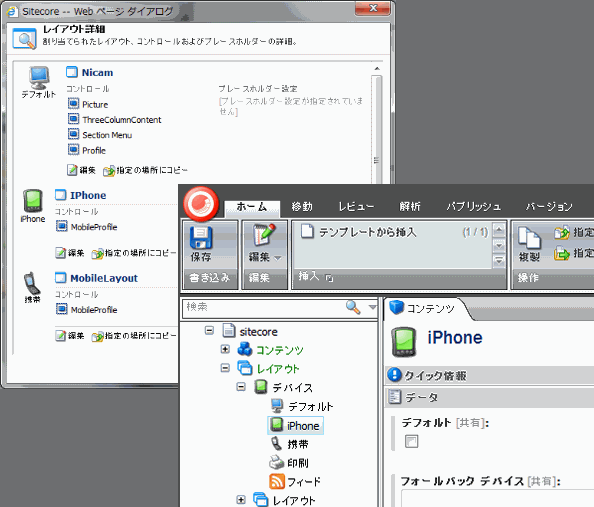Expand the insert options gallery arrow

click(499, 261)
